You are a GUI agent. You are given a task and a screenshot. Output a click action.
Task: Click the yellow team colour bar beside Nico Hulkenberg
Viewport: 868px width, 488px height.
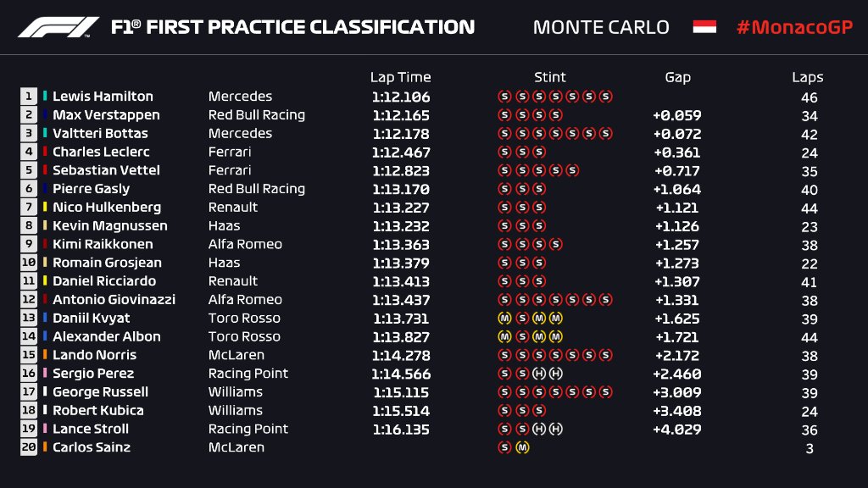pos(45,208)
